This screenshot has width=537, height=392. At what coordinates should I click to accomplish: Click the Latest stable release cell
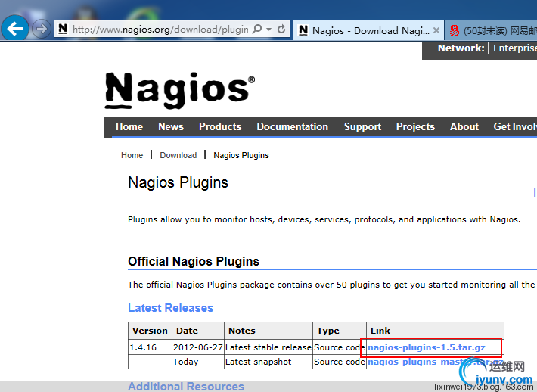tap(268, 347)
